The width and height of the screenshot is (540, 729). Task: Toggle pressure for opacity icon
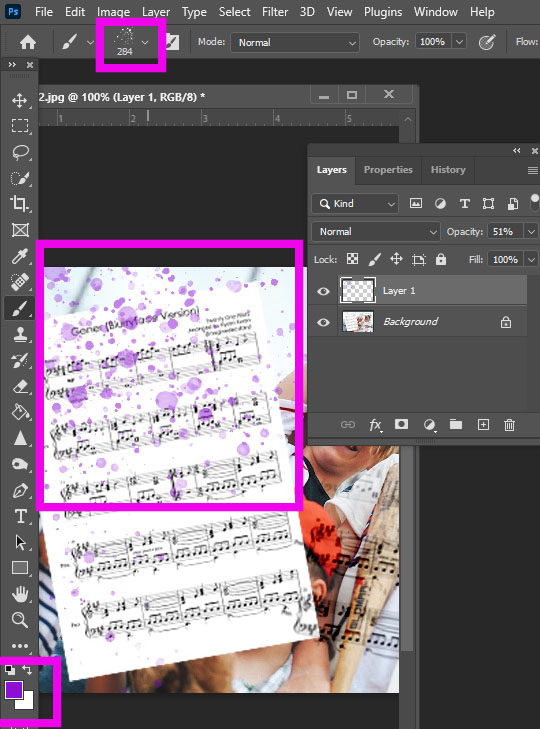[487, 42]
